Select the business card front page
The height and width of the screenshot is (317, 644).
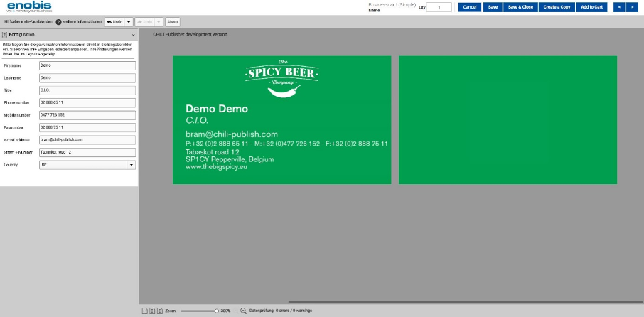pos(281,120)
